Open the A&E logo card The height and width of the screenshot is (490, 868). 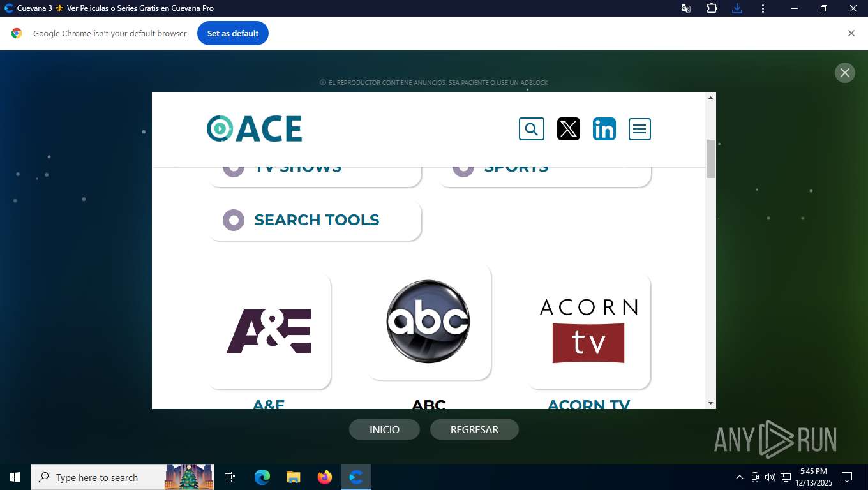point(269,331)
